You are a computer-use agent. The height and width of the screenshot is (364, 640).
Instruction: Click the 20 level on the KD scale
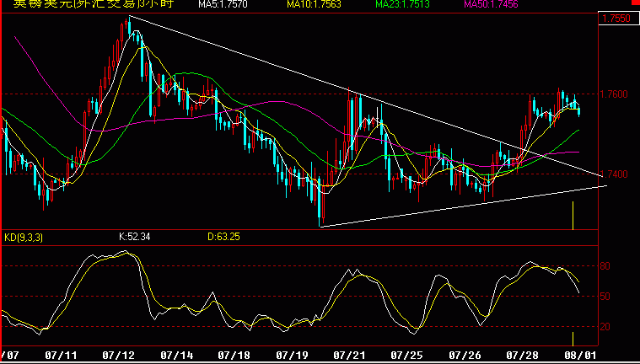(x=605, y=327)
